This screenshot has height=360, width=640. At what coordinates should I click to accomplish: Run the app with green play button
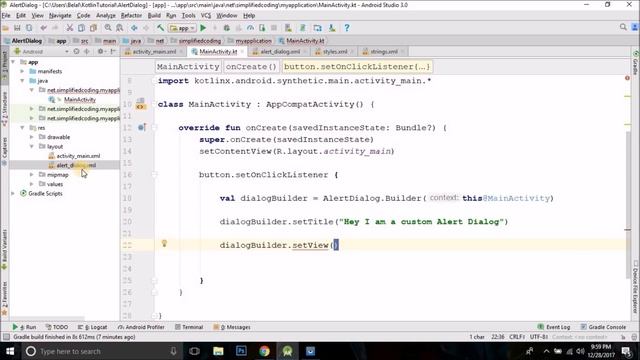[x=203, y=28]
